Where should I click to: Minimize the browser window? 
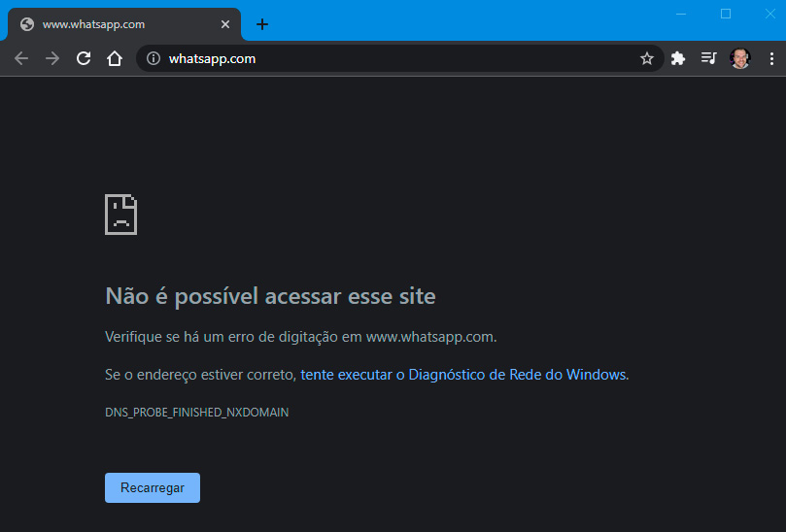point(681,14)
